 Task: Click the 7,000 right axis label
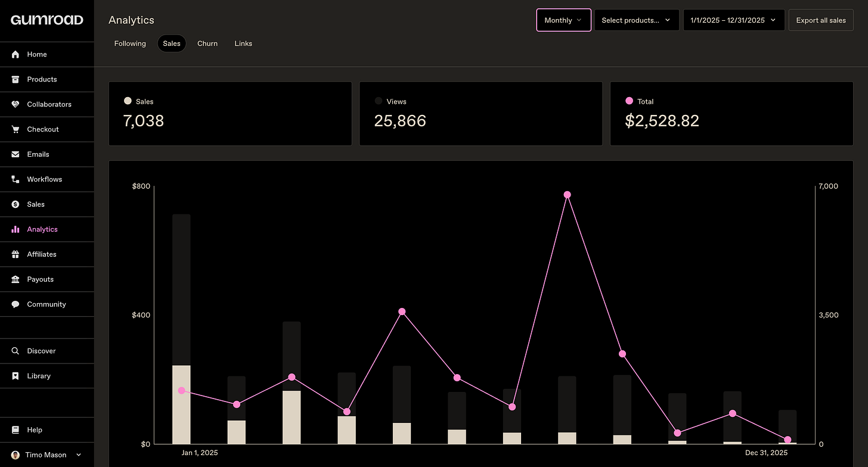[829, 186]
